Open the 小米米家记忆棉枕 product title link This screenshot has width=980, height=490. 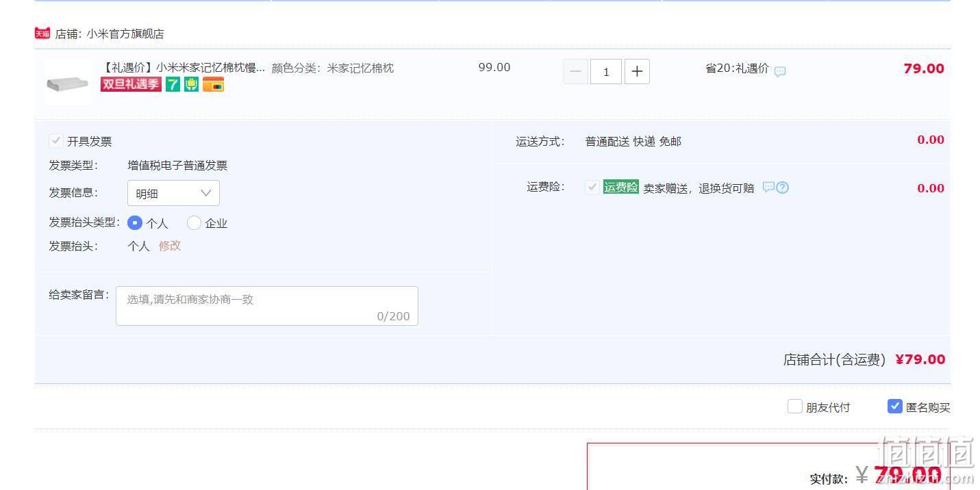coord(183,68)
